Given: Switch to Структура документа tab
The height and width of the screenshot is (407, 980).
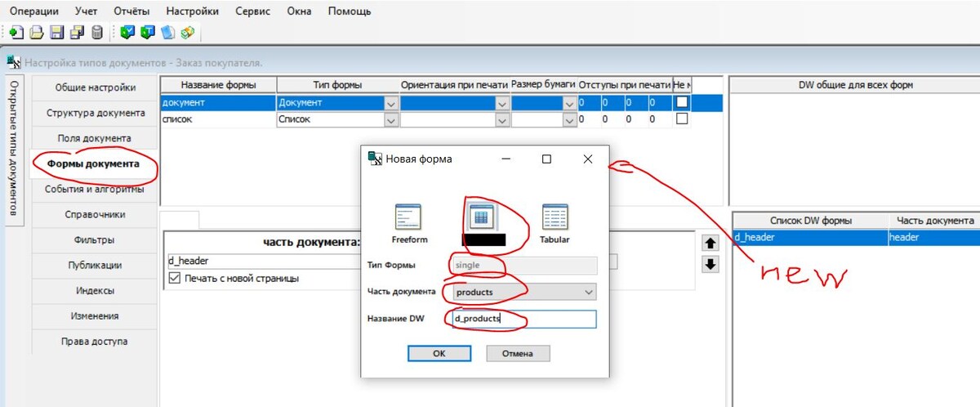Looking at the screenshot, I should point(96,113).
